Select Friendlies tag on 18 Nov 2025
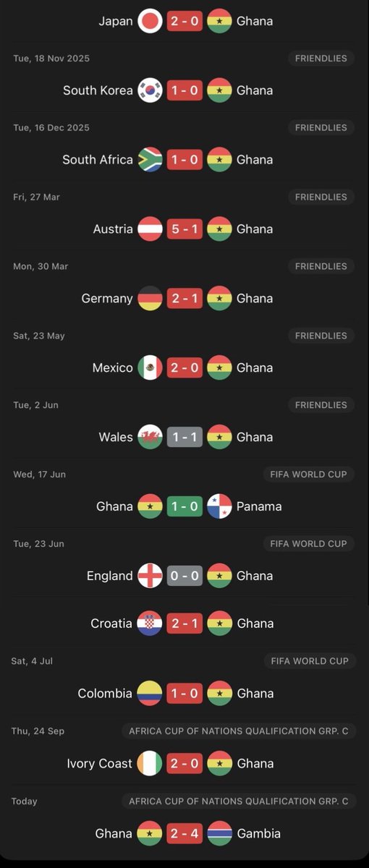The height and width of the screenshot is (868, 369). [x=321, y=58]
